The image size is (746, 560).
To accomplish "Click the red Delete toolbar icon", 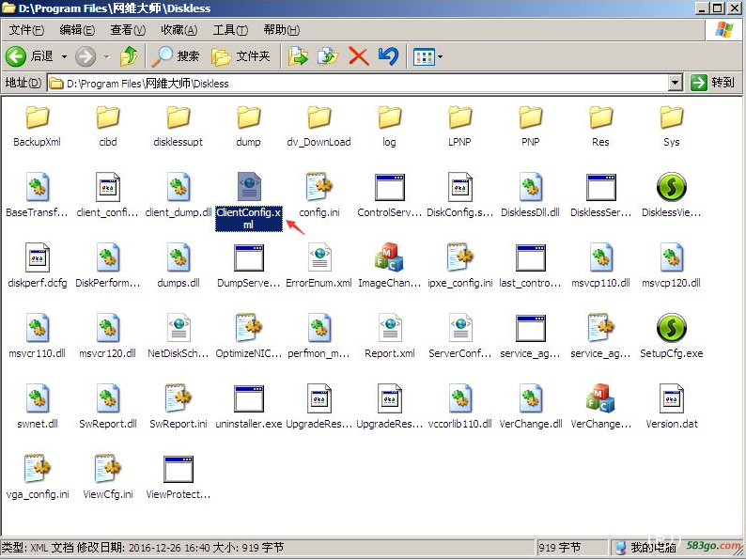I will 359,56.
